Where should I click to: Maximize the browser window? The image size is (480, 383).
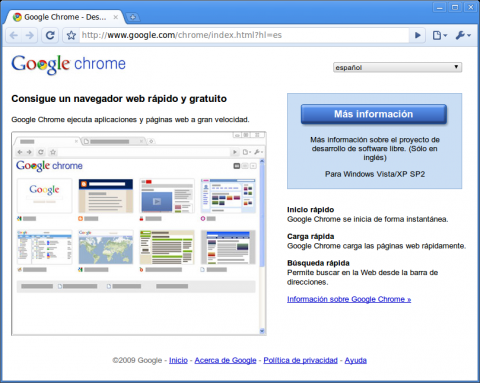[x=455, y=7]
